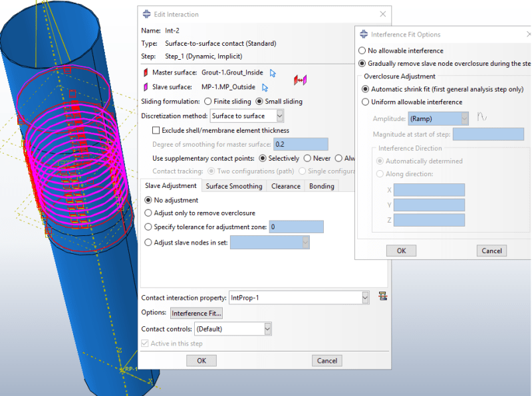Click Cancel in Edit Interaction dialog
532x396 pixels.
pyautogui.click(x=327, y=360)
